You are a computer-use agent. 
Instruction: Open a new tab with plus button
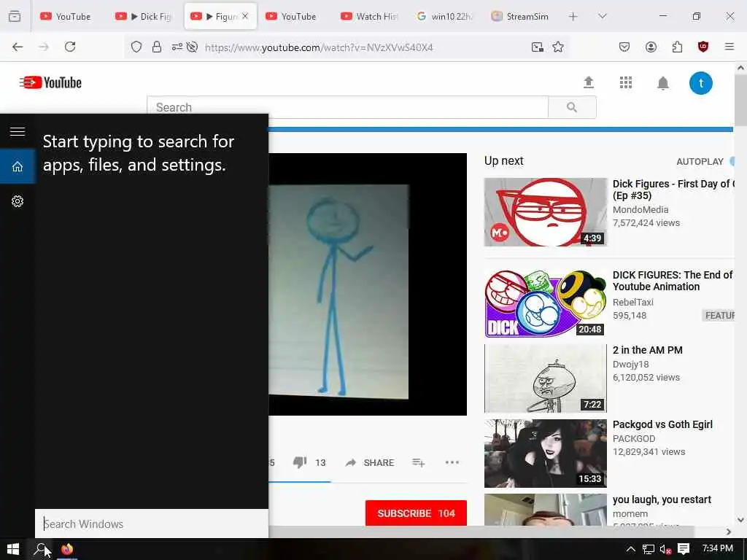click(x=573, y=16)
